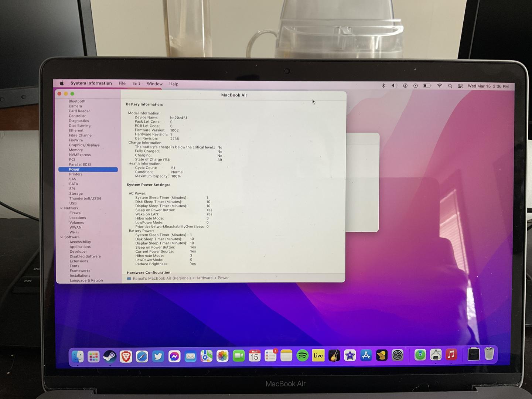Click Hardware in the path bar
Image resolution: width=532 pixels, height=399 pixels.
pyautogui.click(x=204, y=278)
